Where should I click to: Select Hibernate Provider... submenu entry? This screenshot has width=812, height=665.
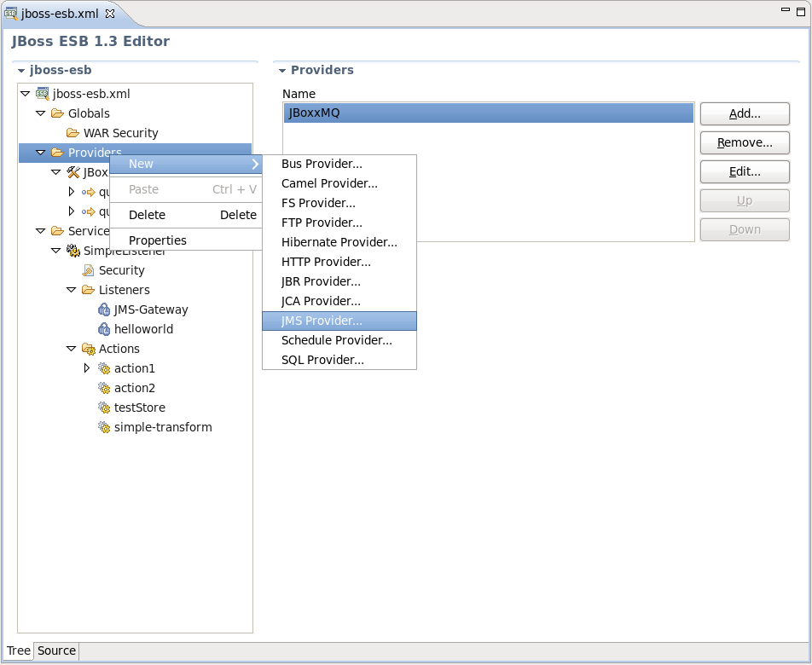(339, 242)
